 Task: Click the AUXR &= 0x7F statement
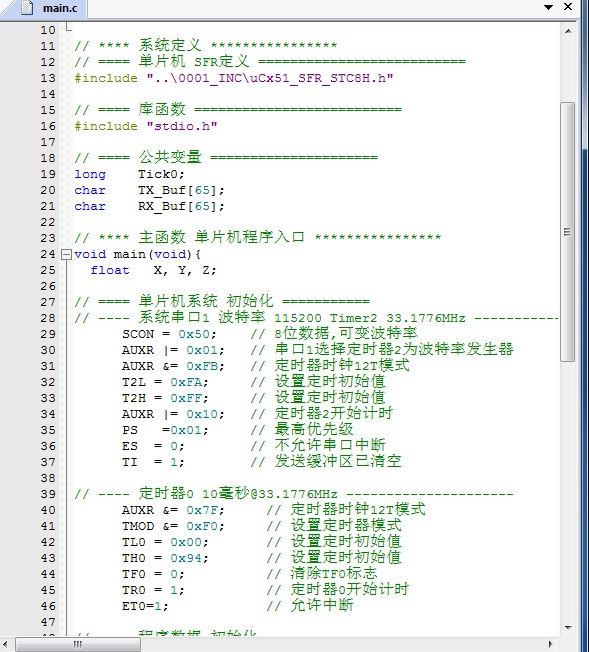click(173, 510)
